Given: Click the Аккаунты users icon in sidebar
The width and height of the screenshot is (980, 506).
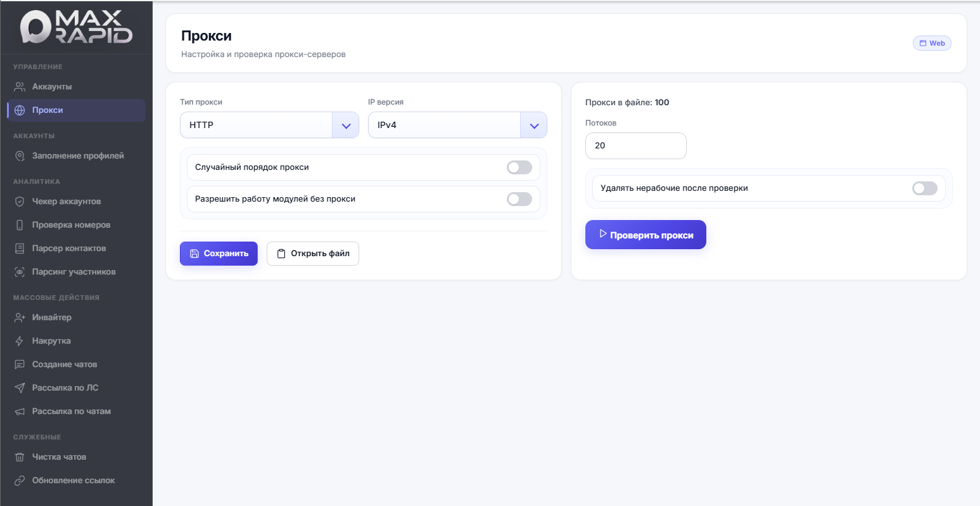Looking at the screenshot, I should (20, 87).
